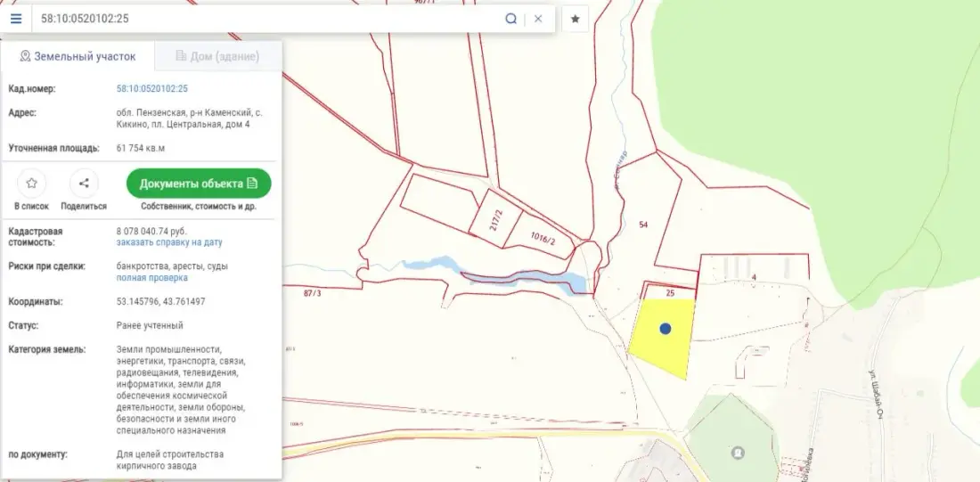Click банкротства, аресты, суды text
The width and height of the screenshot is (980, 482).
(x=172, y=266)
